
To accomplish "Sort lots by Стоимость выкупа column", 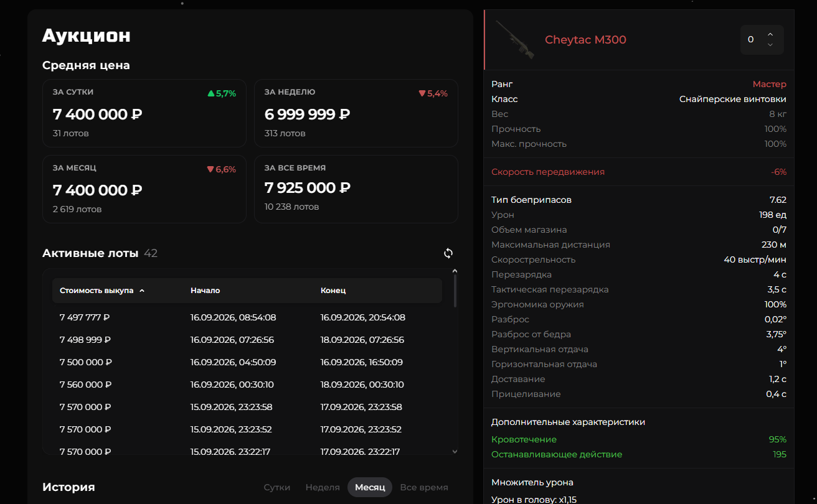I will pyautogui.click(x=102, y=291).
